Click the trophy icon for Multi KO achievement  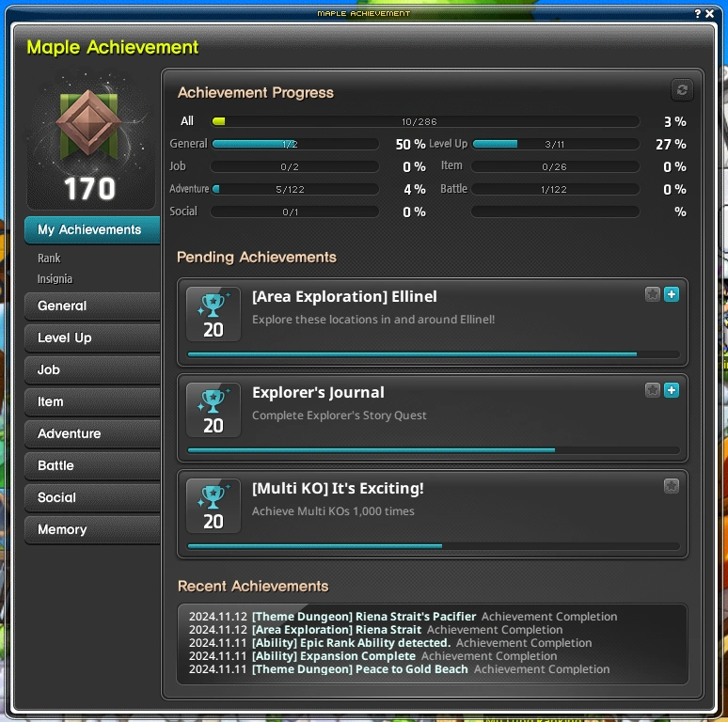click(x=214, y=506)
